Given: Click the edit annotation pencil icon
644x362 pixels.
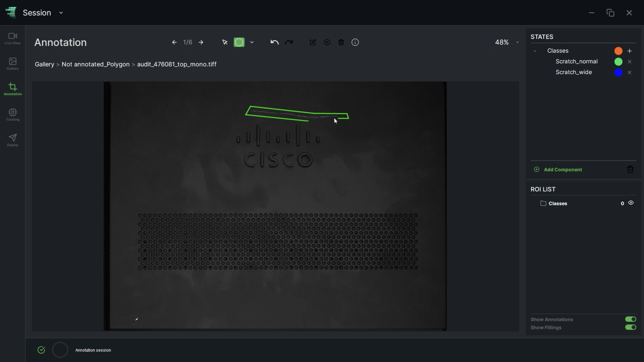Looking at the screenshot, I should click(x=313, y=43).
